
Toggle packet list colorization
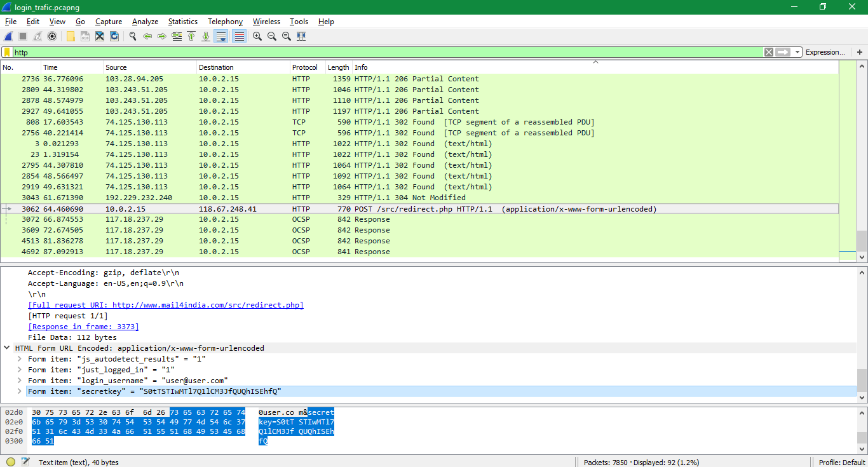[238, 36]
